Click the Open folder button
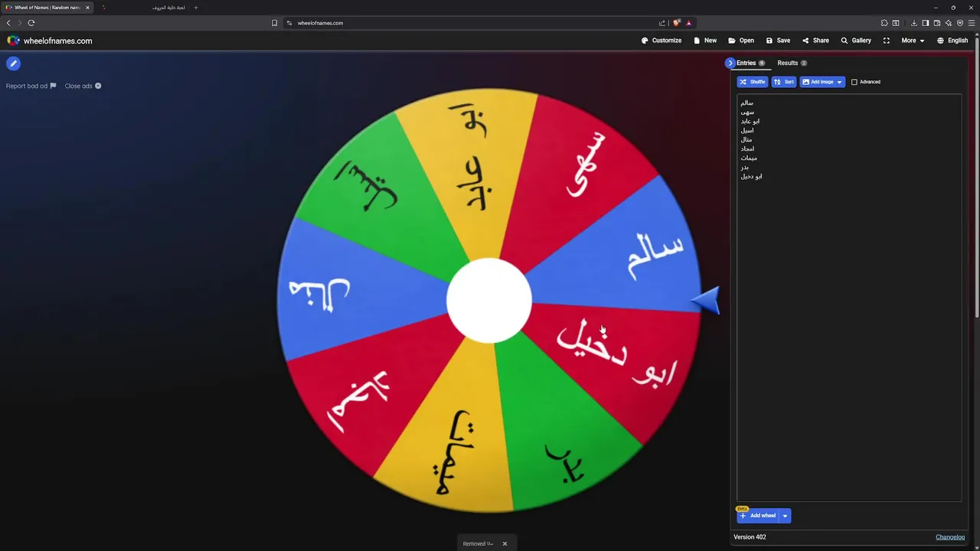The image size is (980, 551). (741, 41)
